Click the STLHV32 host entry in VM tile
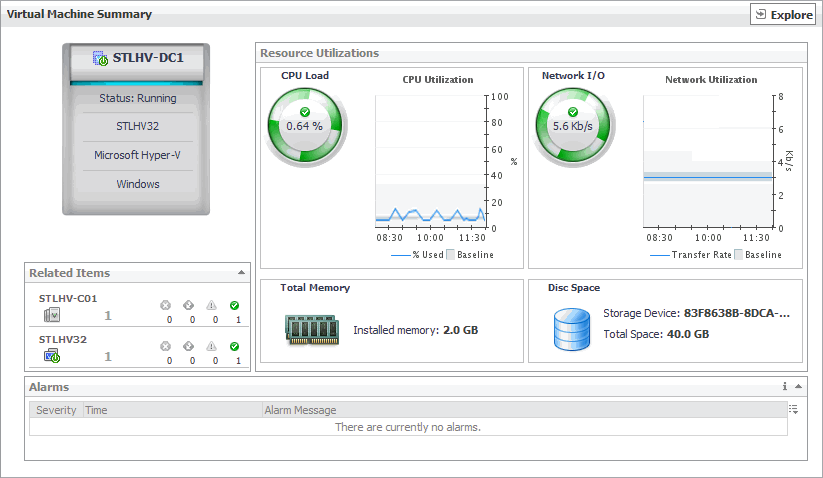Viewport: 823px width, 478px height. click(x=138, y=126)
